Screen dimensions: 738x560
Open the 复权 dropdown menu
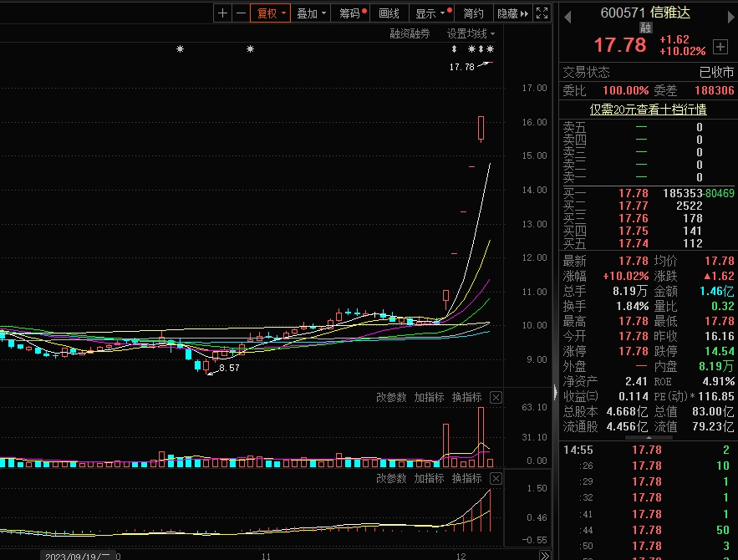pos(272,13)
